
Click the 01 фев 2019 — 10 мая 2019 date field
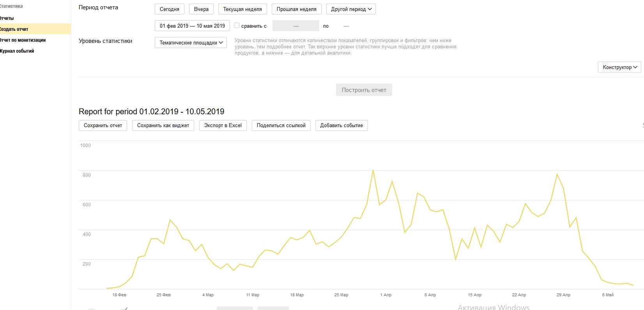click(x=192, y=26)
